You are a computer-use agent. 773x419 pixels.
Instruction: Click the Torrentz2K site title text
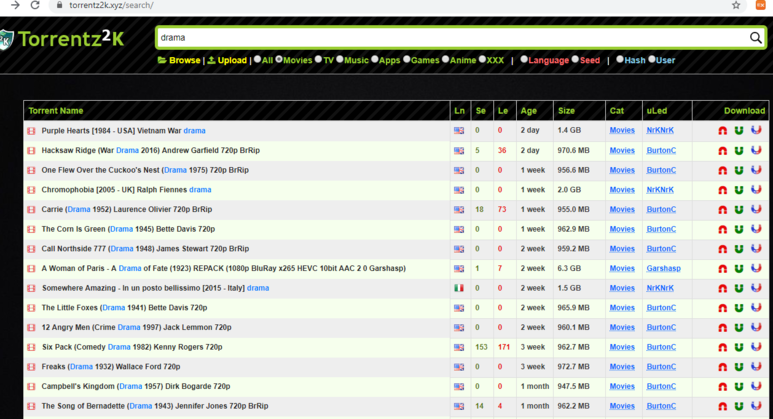coord(71,39)
